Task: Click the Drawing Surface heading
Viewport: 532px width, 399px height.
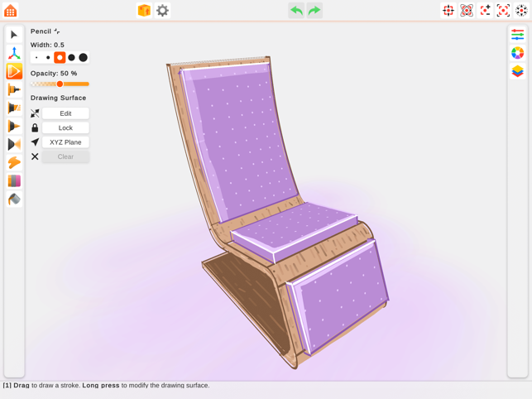Action: tap(58, 98)
